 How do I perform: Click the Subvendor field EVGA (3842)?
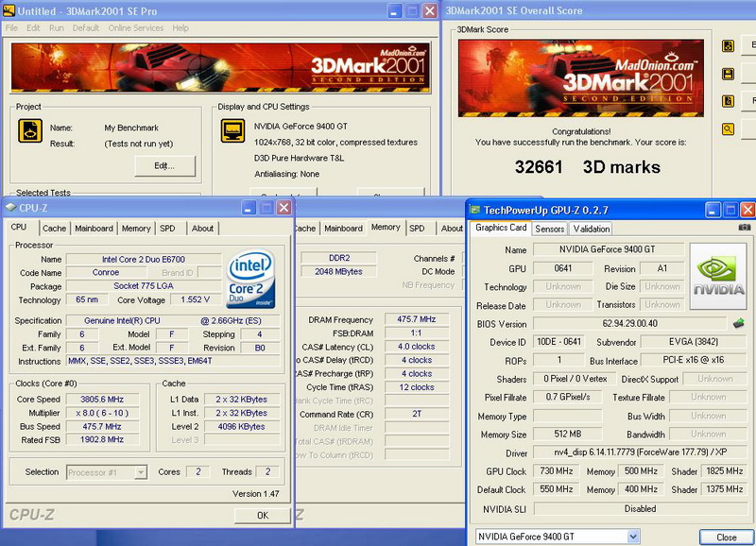[x=694, y=342]
